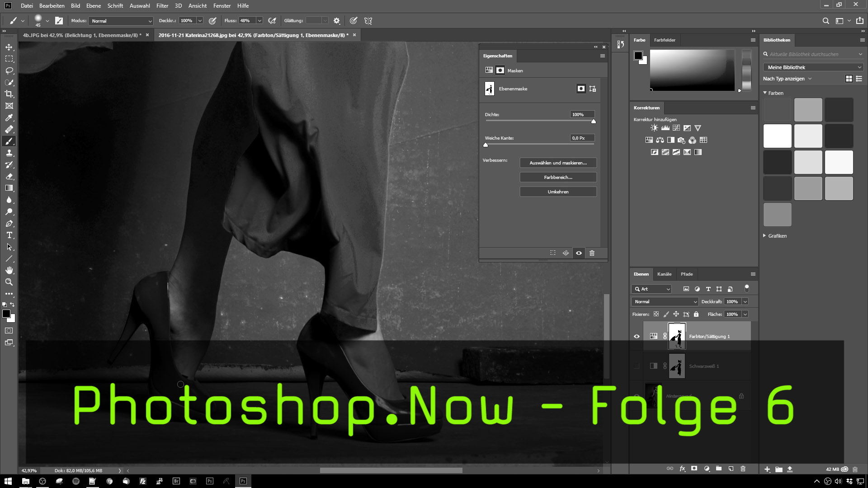Screen dimensions: 868x488
Task: Select the Zoom tool
Action: (x=9, y=282)
